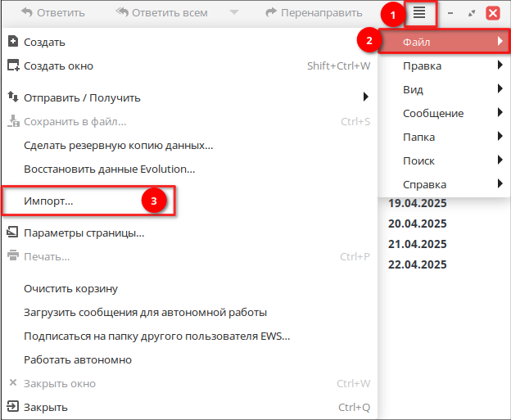The width and height of the screenshot is (511, 420).
Task: Click the Create new item icon
Action: 13,42
